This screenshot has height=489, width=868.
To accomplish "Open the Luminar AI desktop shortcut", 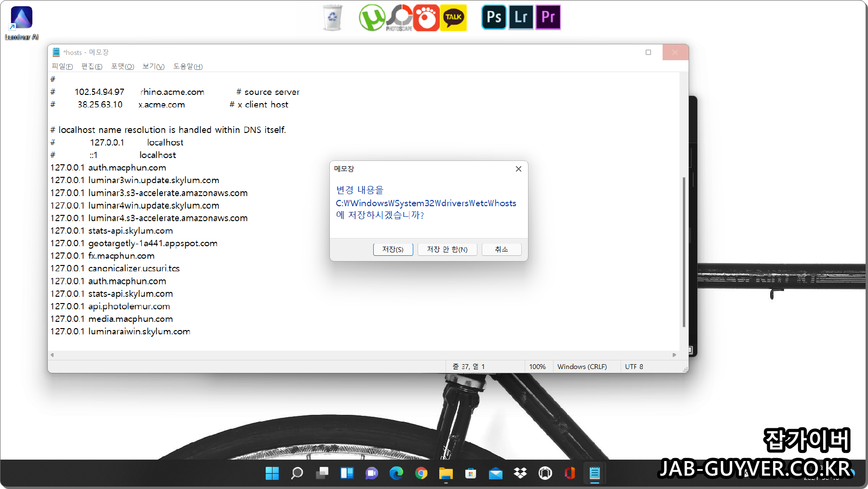I will tap(21, 23).
